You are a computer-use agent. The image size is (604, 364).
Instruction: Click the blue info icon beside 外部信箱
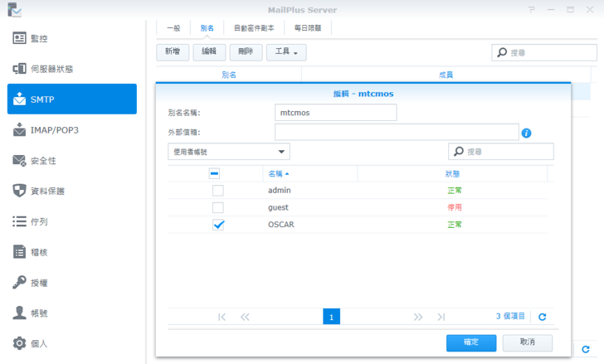(x=526, y=133)
